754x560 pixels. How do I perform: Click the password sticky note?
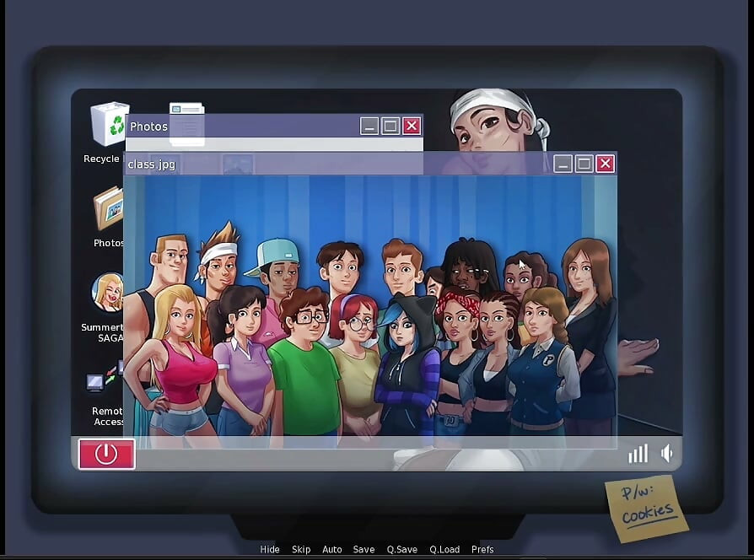tap(647, 508)
